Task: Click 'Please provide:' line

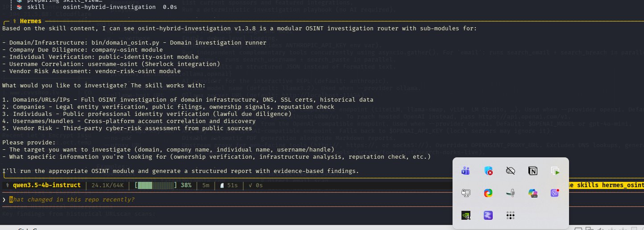Action: click(29, 142)
